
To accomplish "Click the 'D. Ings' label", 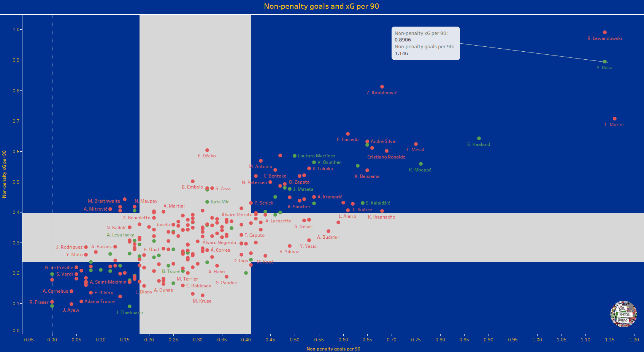I will point(241,261).
